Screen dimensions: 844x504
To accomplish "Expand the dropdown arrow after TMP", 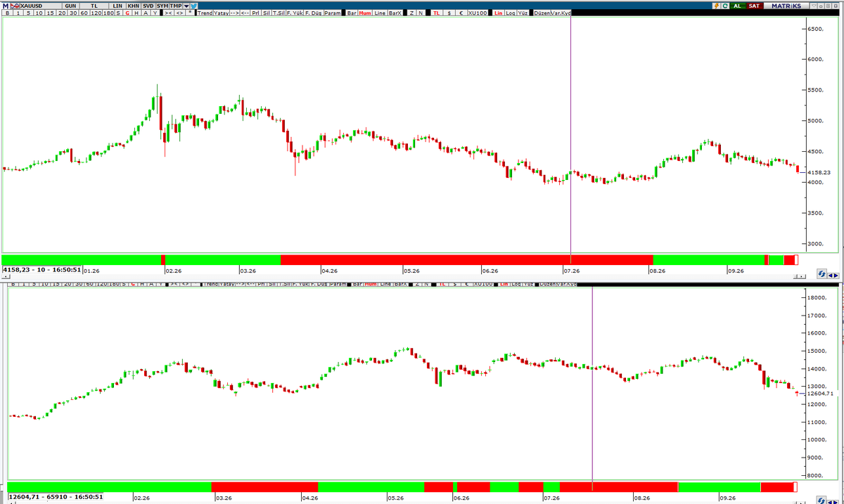I will pyautogui.click(x=186, y=6).
